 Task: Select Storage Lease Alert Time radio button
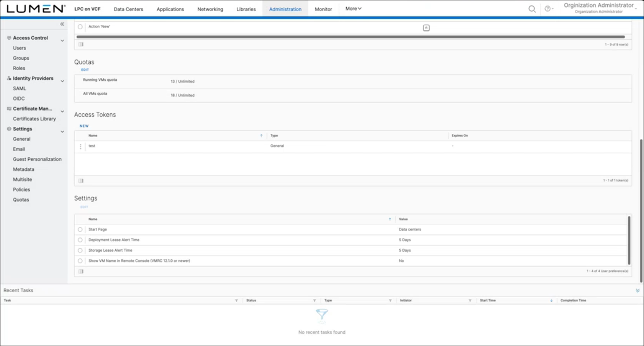coord(80,251)
